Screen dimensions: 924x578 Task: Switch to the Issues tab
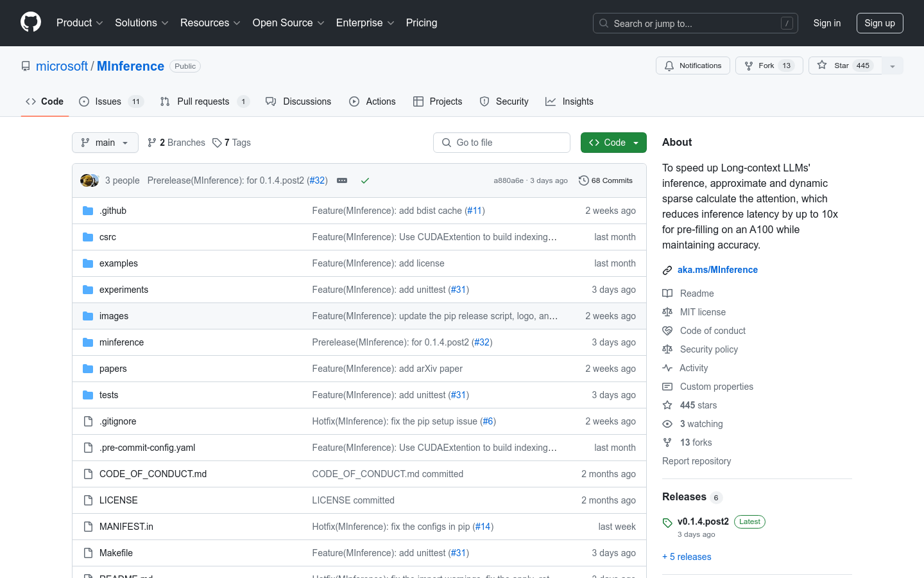[111, 101]
